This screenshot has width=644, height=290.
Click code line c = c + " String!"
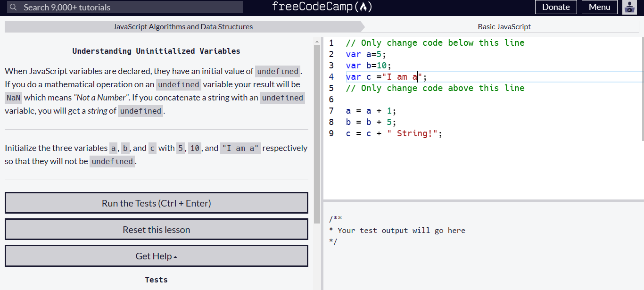[394, 133]
